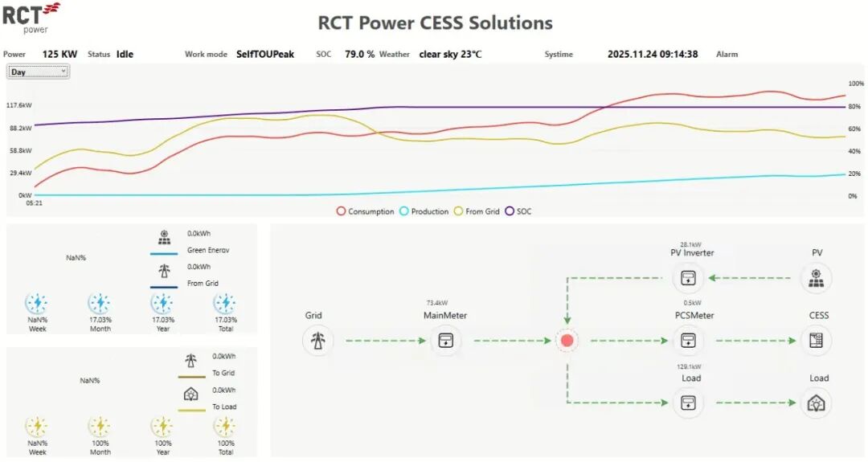This screenshot has width=868, height=462.
Task: Click the blue Week green-energy gauge
Action: pyautogui.click(x=37, y=303)
